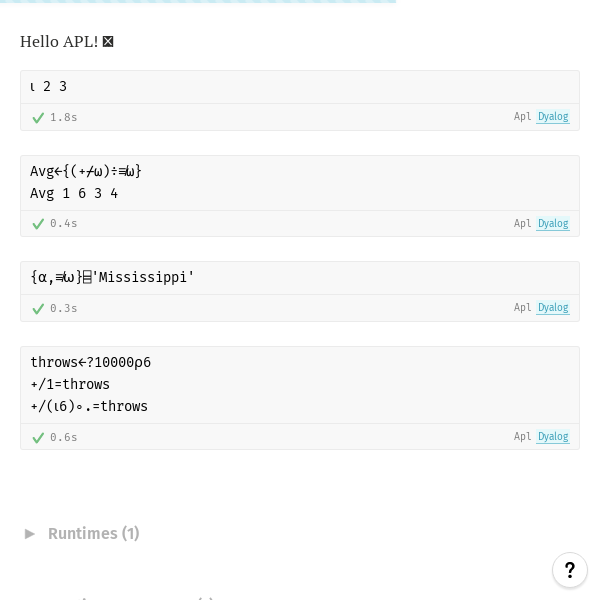The width and height of the screenshot is (600, 600).
Task: Click the 0.6s execution time label
Action: pyautogui.click(x=64, y=437)
